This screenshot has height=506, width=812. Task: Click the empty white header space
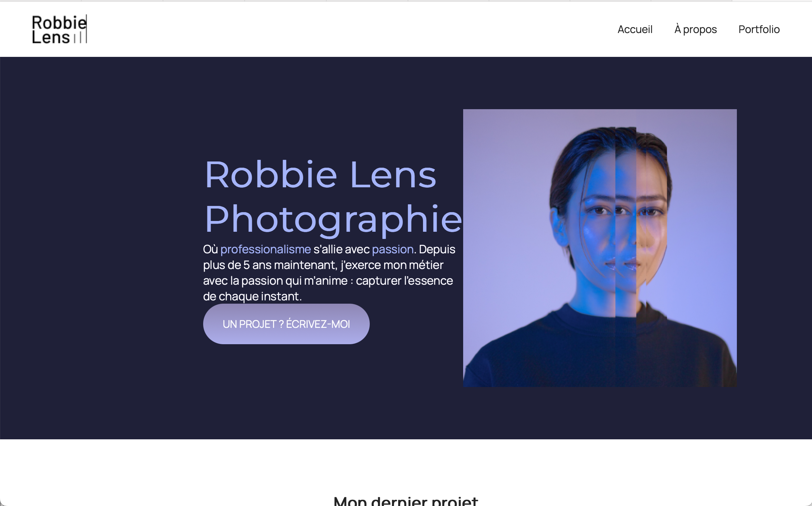coord(334,29)
